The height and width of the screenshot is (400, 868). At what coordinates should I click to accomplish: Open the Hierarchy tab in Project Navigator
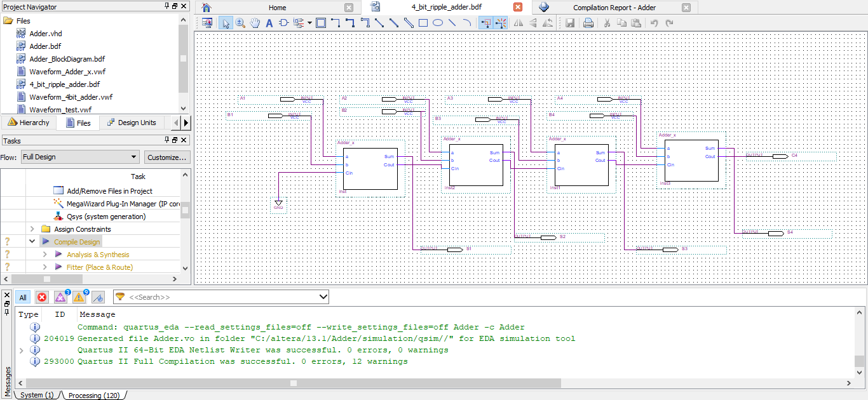pos(29,123)
